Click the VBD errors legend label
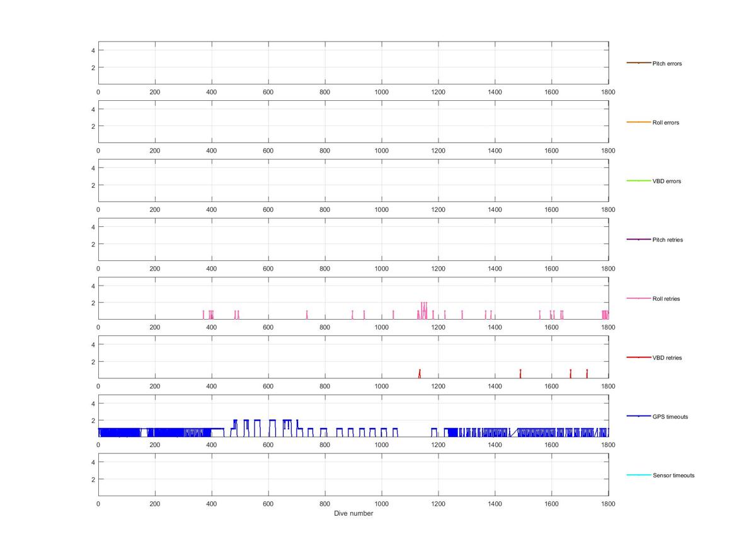 coord(667,181)
